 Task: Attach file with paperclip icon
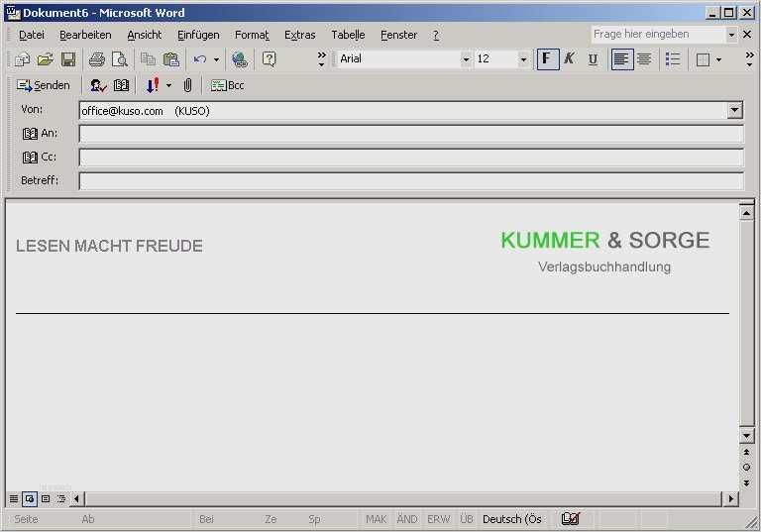(x=188, y=85)
